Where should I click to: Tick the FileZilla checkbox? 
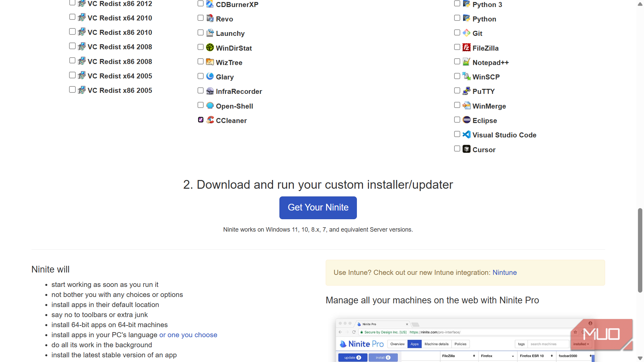pyautogui.click(x=457, y=47)
